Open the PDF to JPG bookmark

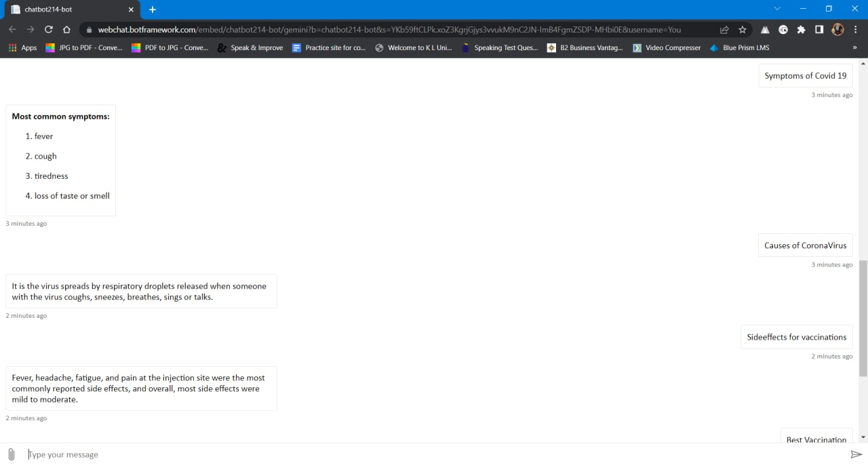coord(170,47)
